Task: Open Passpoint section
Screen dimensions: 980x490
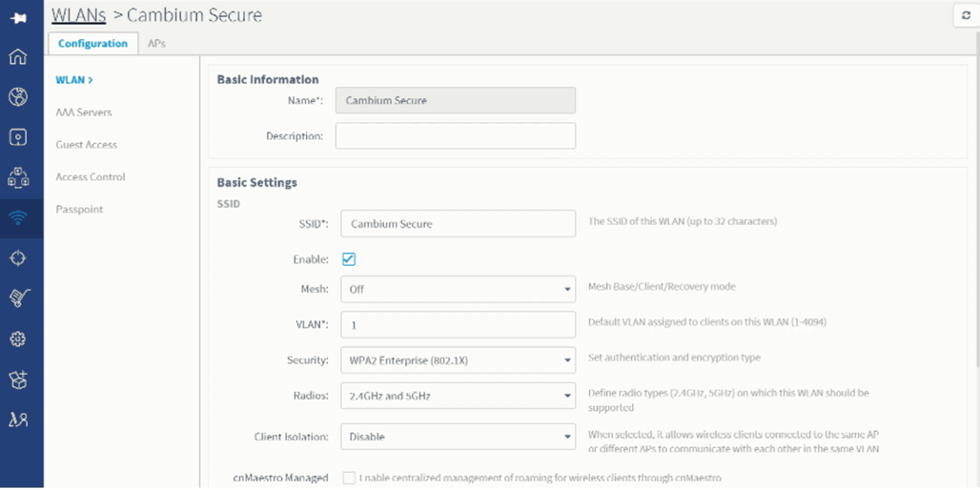Action: coord(79,210)
